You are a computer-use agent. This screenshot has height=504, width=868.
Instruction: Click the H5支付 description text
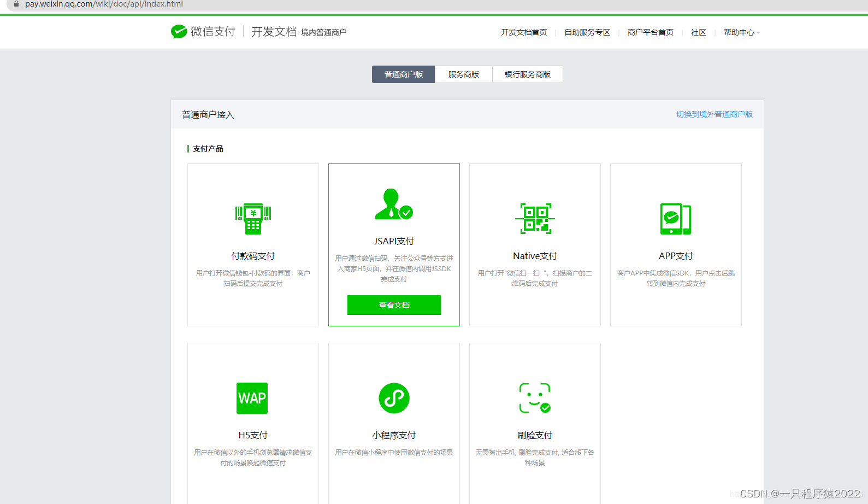[x=253, y=458]
